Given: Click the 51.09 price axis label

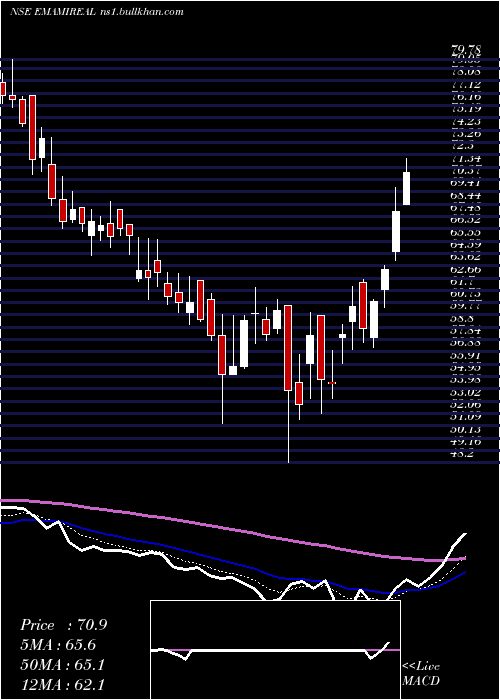Looking at the screenshot, I should [467, 417].
